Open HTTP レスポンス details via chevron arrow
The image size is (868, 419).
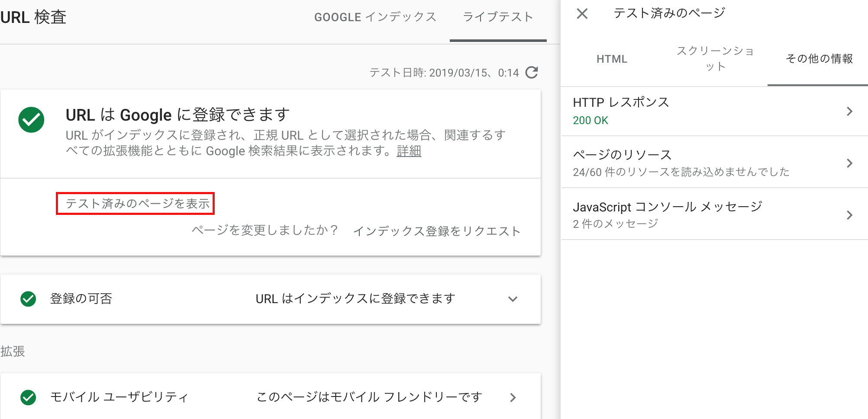(x=849, y=111)
